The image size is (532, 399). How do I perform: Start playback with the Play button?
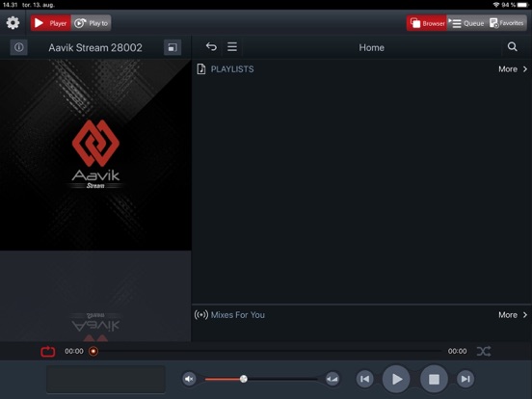coord(396,379)
